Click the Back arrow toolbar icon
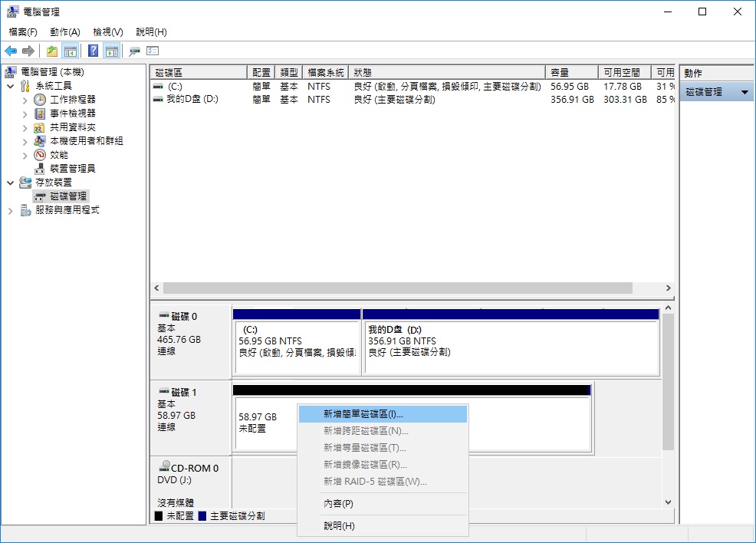 pyautogui.click(x=11, y=51)
